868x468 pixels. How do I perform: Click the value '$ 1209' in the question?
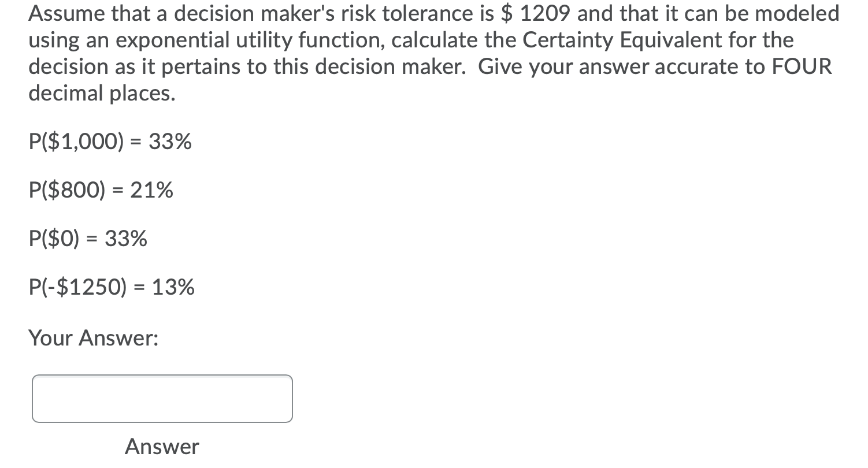point(537,13)
